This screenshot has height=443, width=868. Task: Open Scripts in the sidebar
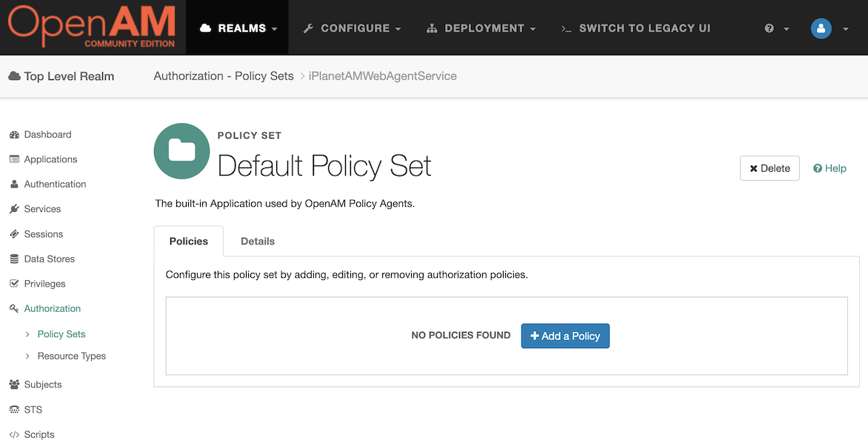(39, 435)
